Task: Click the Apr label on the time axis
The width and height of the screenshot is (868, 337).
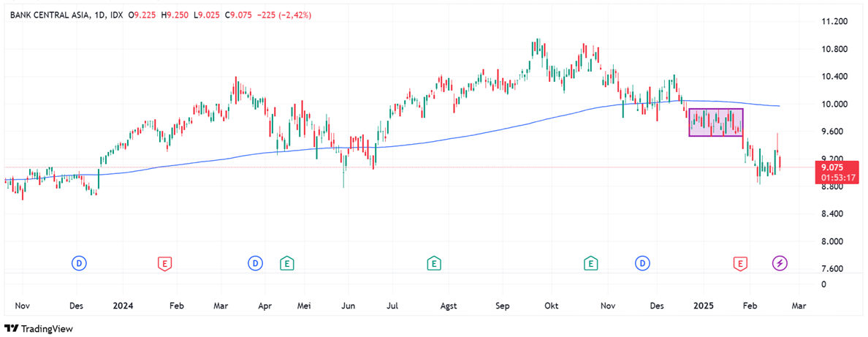Action: click(265, 306)
